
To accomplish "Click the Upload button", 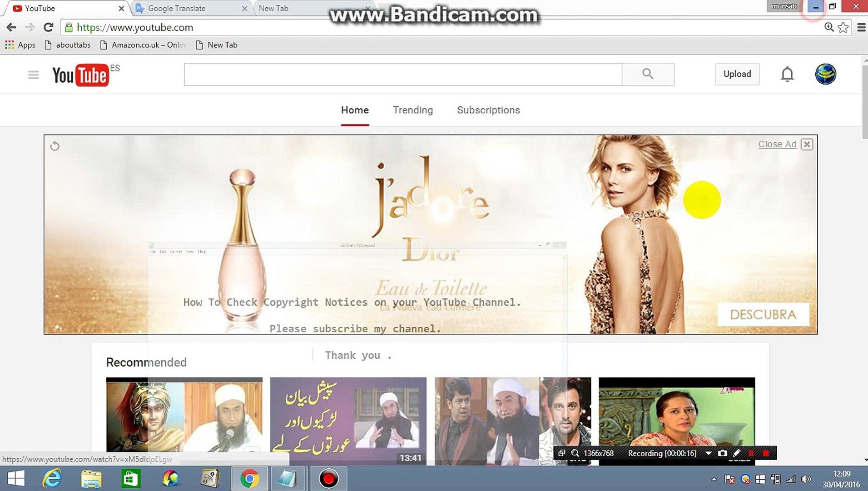I will point(737,74).
